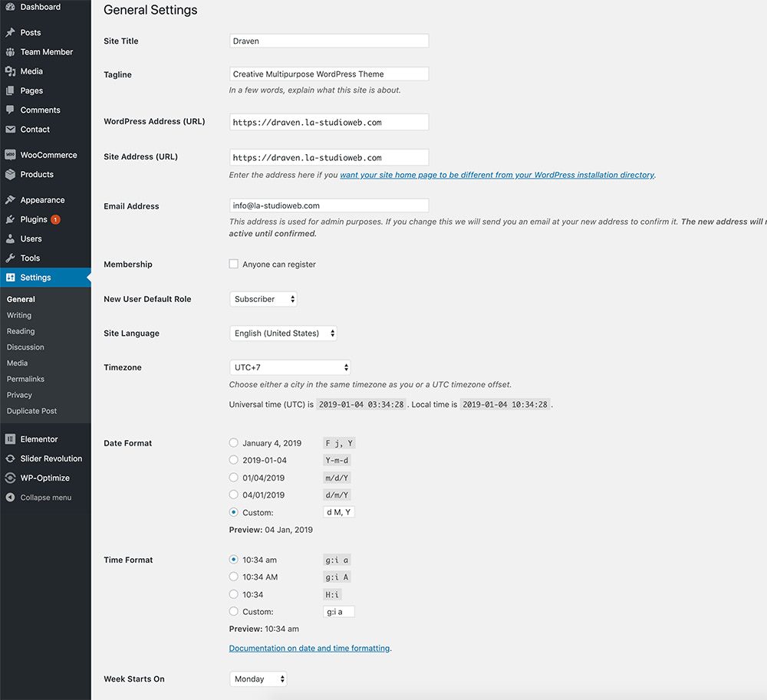This screenshot has width=767, height=700.
Task: Open the Week Starts On dropdown
Action: (x=258, y=679)
